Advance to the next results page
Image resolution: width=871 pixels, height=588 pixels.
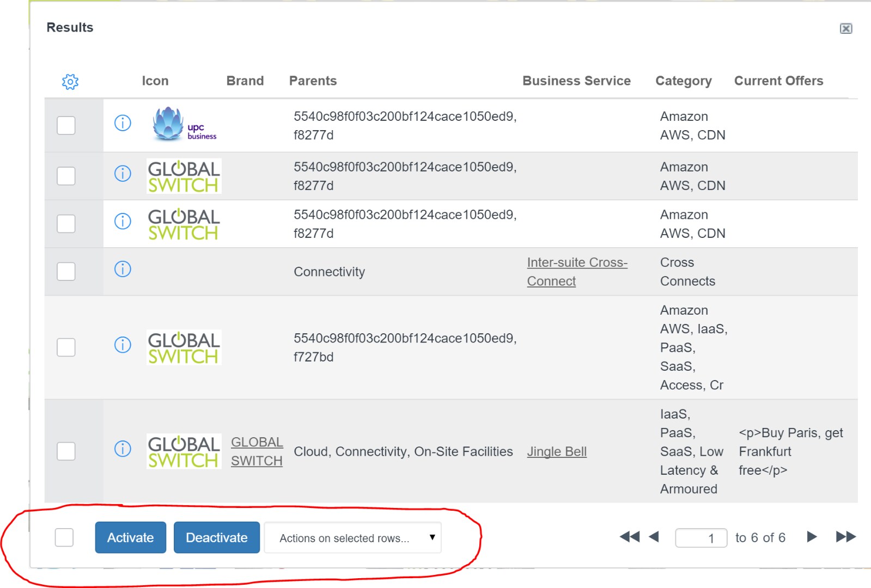point(812,537)
